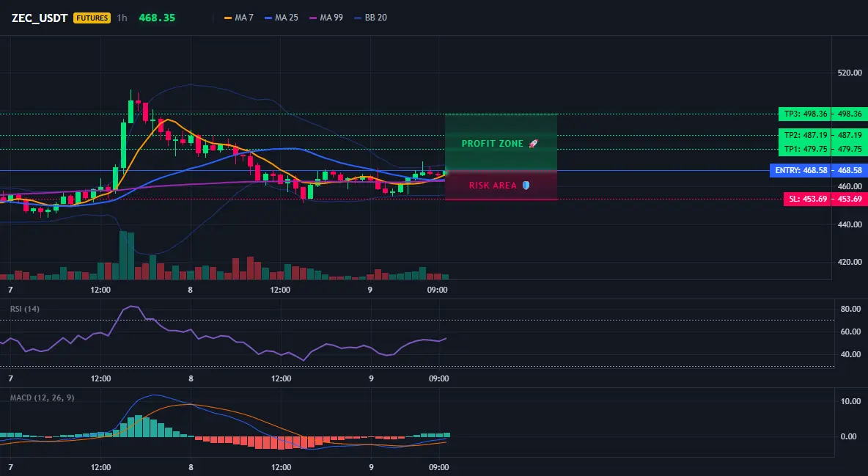Screen dimensions: 868x476
Task: Select the SL: 453.69 red label
Action: 807,199
